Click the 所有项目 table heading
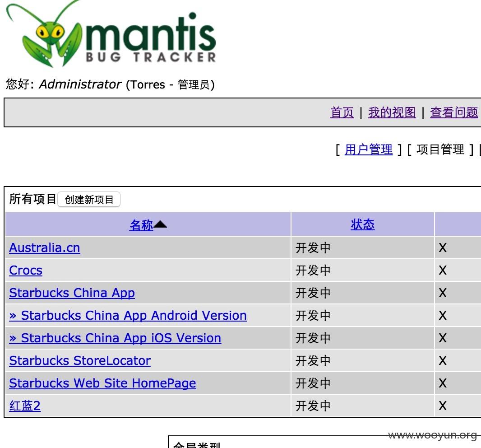This screenshot has height=448, width=481. [x=32, y=199]
